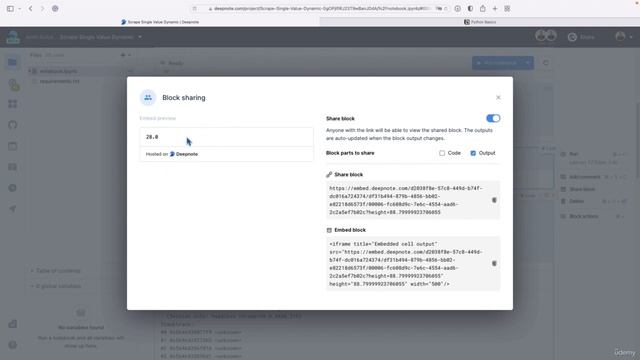Viewport: 640px width, 360px height.
Task: Open the help question-mark icon
Action: click(13, 345)
